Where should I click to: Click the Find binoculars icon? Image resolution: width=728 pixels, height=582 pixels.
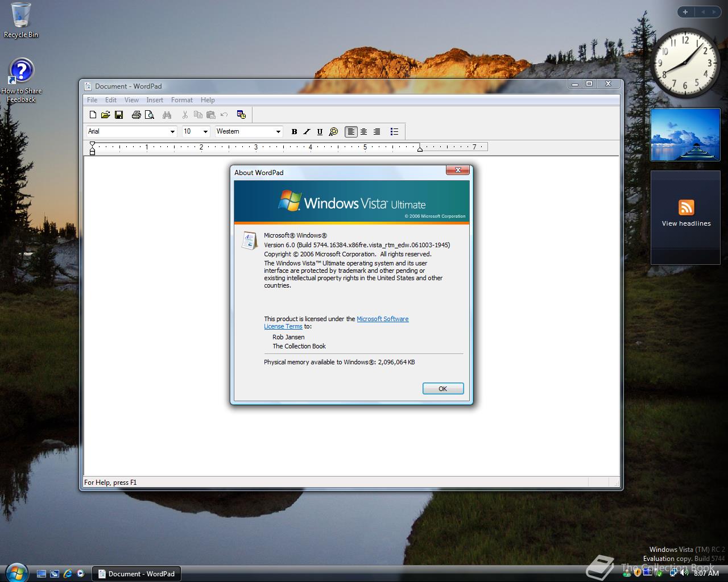(x=167, y=115)
